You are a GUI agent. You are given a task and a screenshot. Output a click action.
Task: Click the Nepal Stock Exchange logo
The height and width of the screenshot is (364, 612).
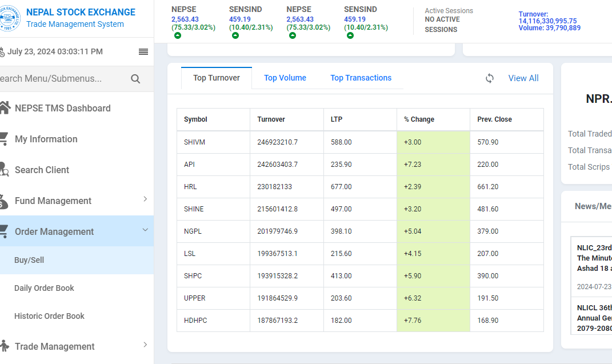point(9,18)
